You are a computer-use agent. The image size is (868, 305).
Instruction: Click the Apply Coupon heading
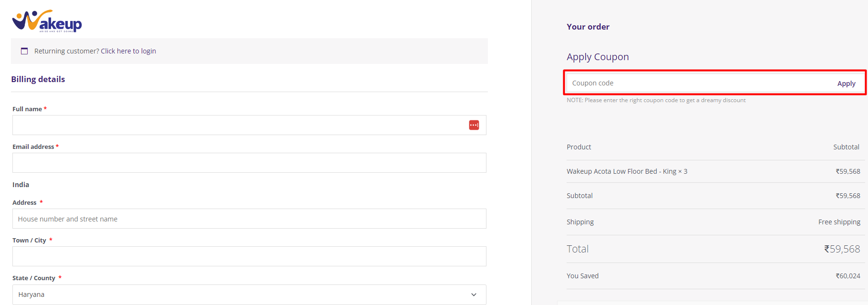tap(598, 57)
